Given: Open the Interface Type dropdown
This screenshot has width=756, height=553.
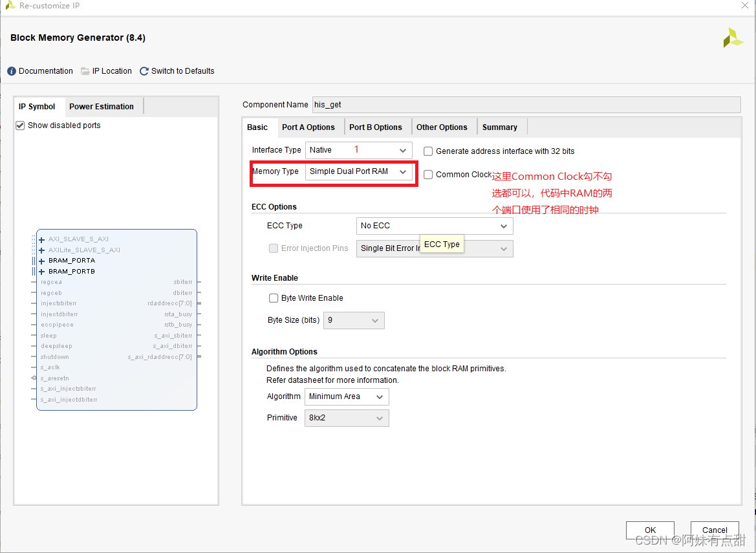Looking at the screenshot, I should 359,150.
